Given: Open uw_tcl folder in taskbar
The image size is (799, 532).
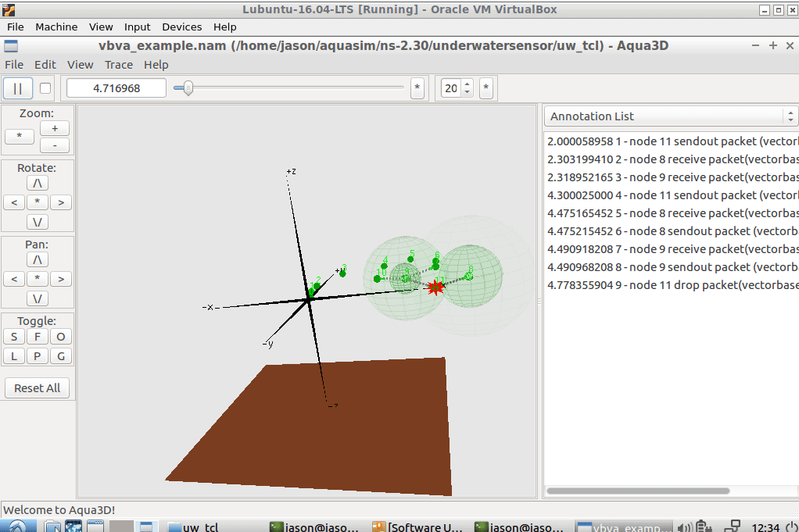Looking at the screenshot, I should pos(192,527).
